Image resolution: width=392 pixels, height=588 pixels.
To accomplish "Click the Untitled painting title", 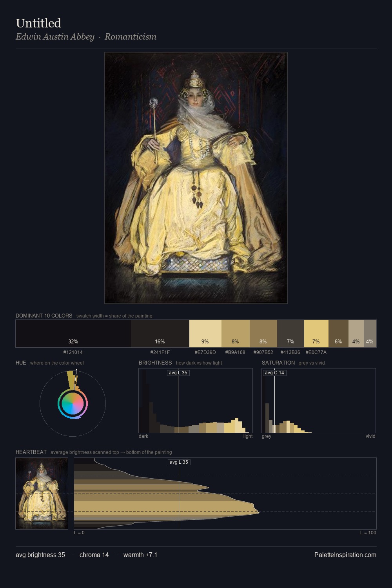I will tap(38, 23).
